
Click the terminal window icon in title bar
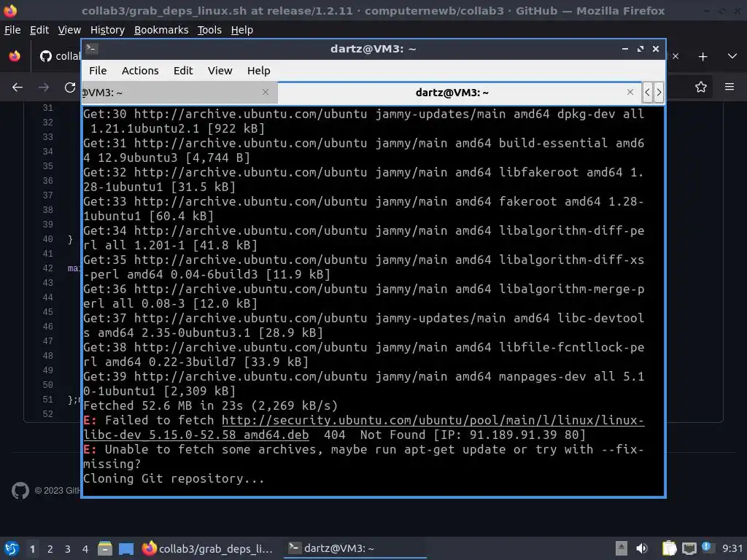(91, 49)
